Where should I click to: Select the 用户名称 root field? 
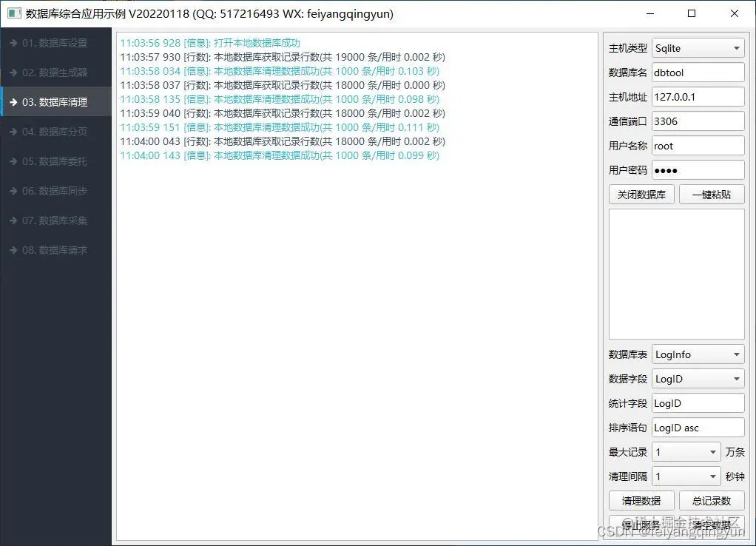click(698, 146)
